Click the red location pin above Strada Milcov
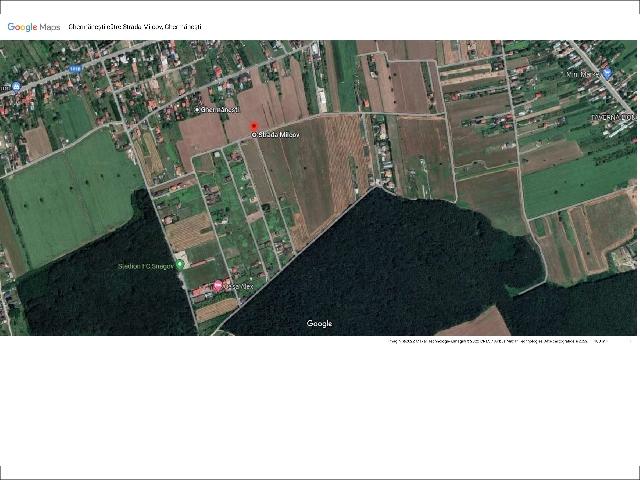The height and width of the screenshot is (480, 640). 253,127
